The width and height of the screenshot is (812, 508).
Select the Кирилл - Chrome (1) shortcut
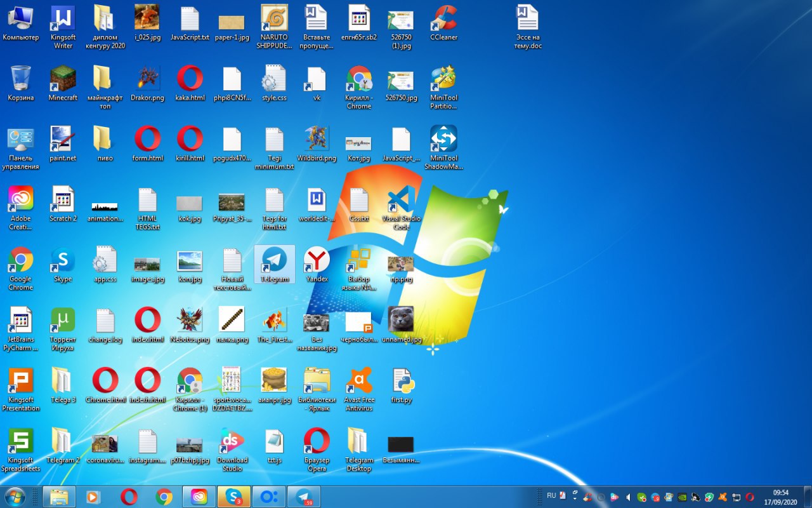point(190,389)
